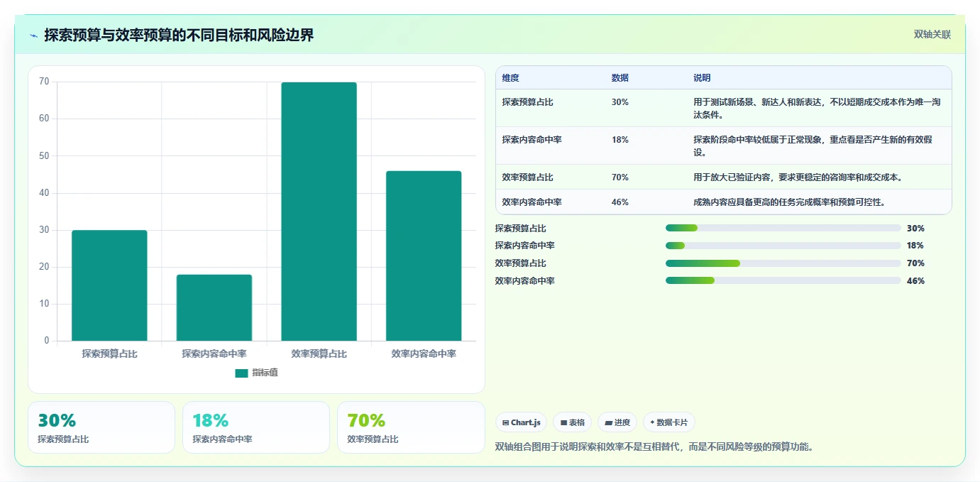Select the x-axis label 探索内容命中率
This screenshot has width=980, height=482.
pyautogui.click(x=214, y=354)
